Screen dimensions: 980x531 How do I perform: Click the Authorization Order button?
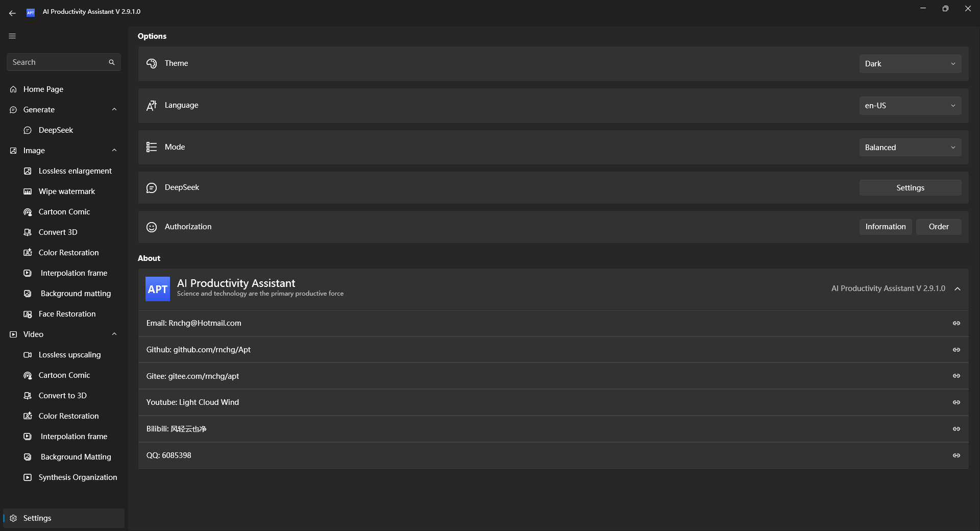click(x=939, y=227)
